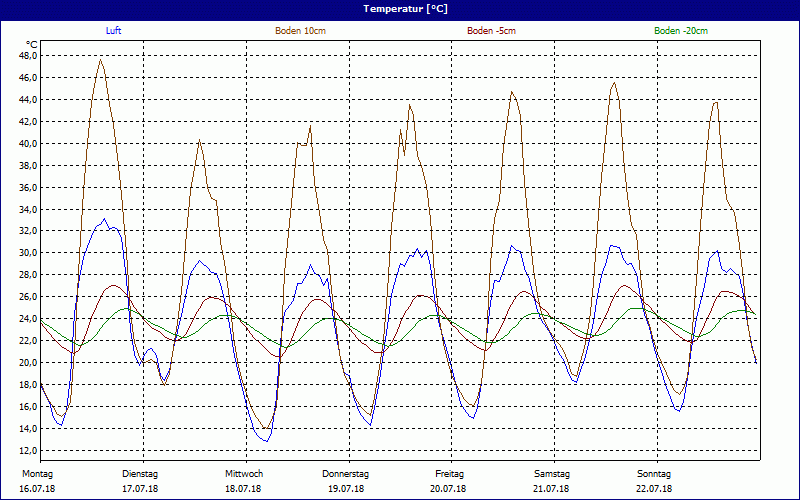Click the '48,0' y-axis value
This screenshot has height=500, width=800.
pyautogui.click(x=29, y=56)
